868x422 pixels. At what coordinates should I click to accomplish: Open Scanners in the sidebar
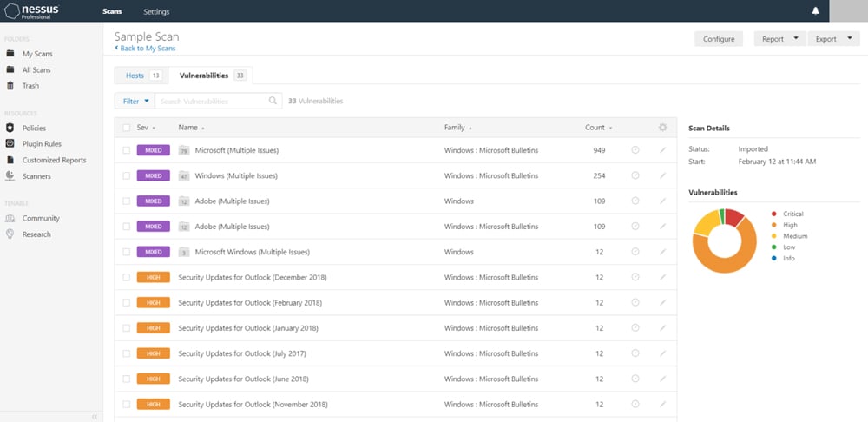(36, 176)
